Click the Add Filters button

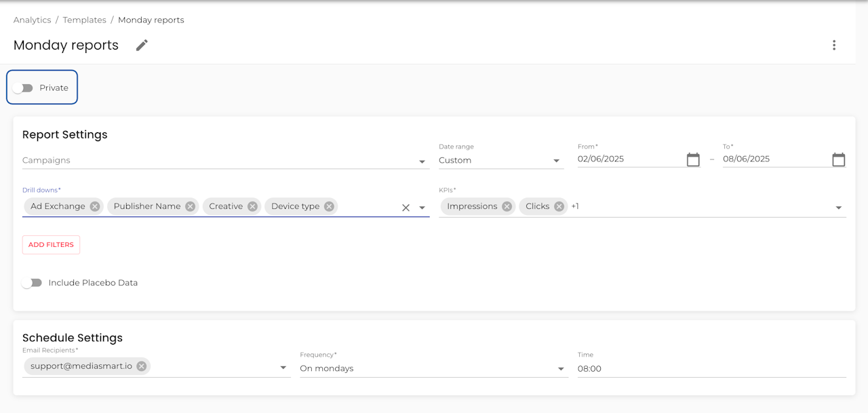point(51,245)
